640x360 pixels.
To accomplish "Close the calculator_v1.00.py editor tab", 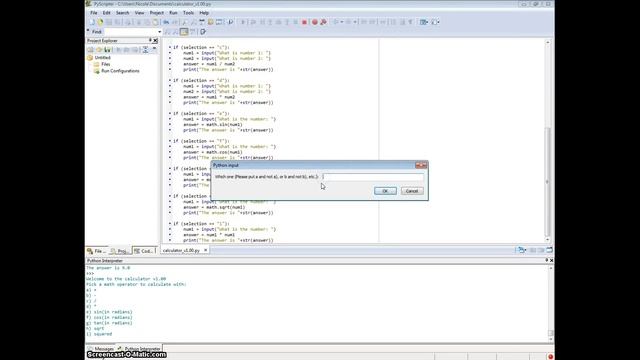I will coord(205,250).
